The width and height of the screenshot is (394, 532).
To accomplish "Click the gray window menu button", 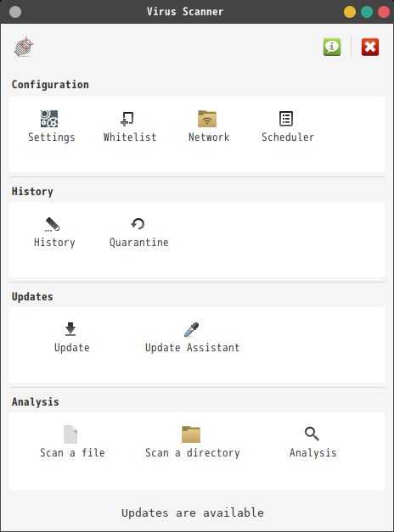I will click(15, 12).
